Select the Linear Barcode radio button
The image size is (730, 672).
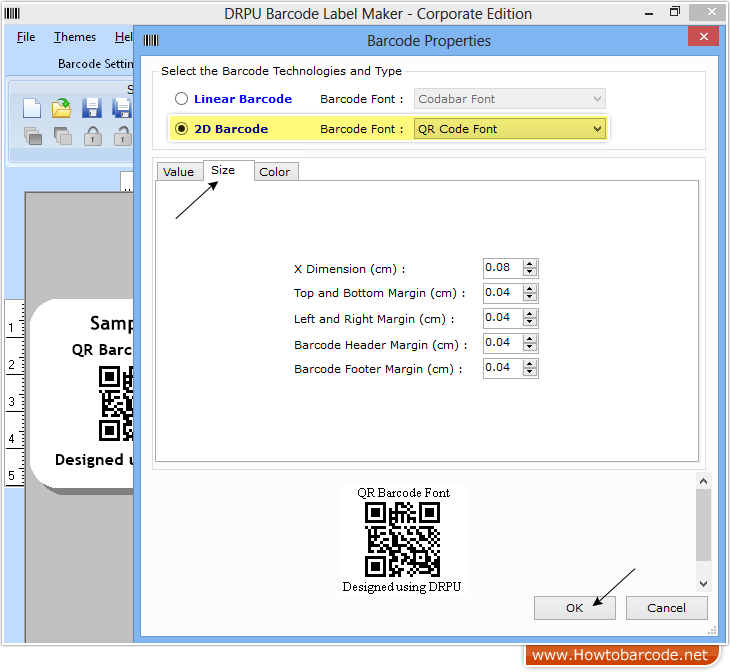pyautogui.click(x=181, y=99)
